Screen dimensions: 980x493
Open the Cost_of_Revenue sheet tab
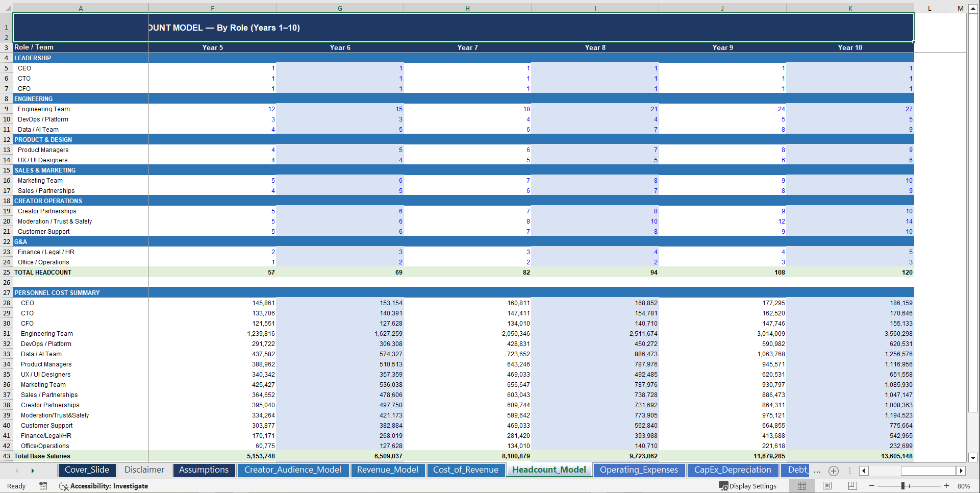pos(466,470)
